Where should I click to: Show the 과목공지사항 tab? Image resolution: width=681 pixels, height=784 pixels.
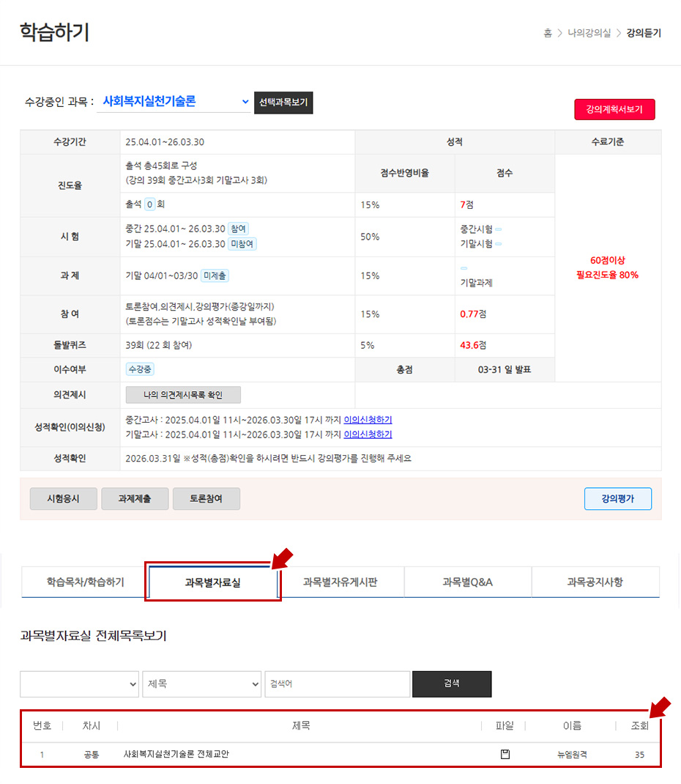(595, 582)
